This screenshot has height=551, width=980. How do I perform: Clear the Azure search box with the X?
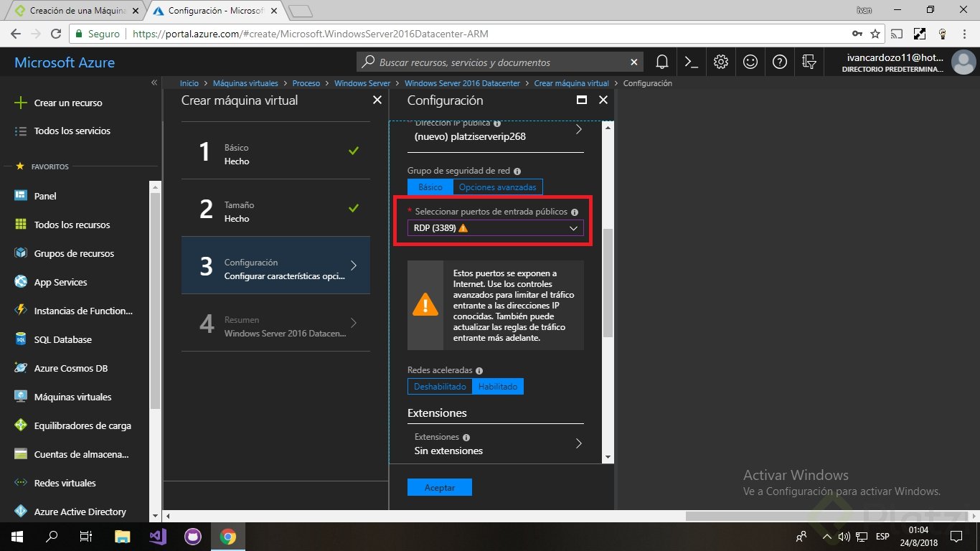click(633, 62)
